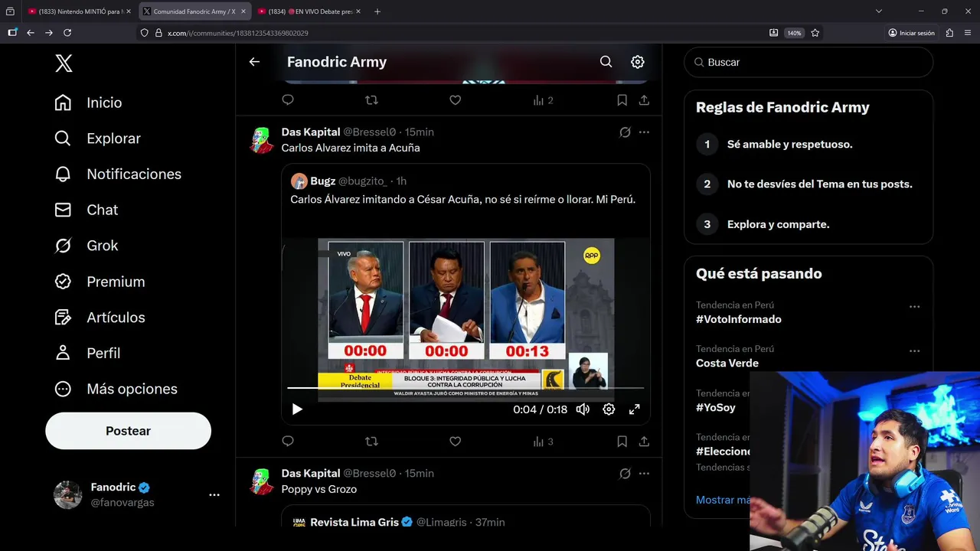
Task: Seek on the video progress bar
Action: click(465, 388)
